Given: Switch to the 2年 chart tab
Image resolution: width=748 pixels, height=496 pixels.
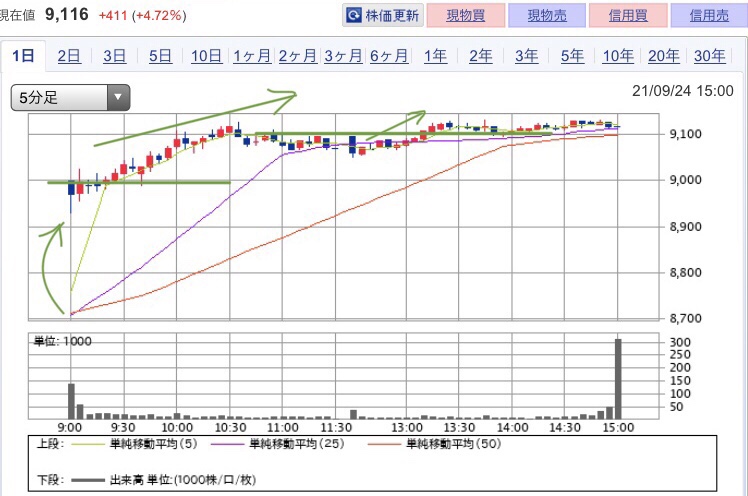Looking at the screenshot, I should (x=480, y=56).
